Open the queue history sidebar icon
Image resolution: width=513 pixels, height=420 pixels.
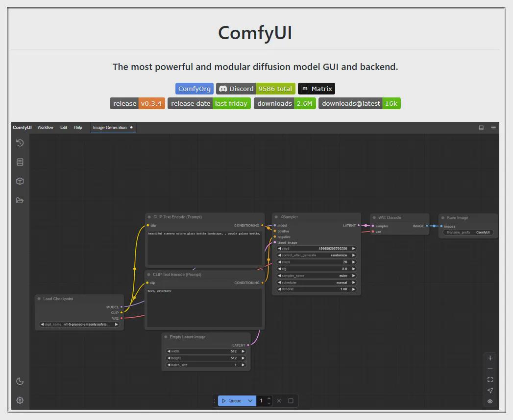20,143
